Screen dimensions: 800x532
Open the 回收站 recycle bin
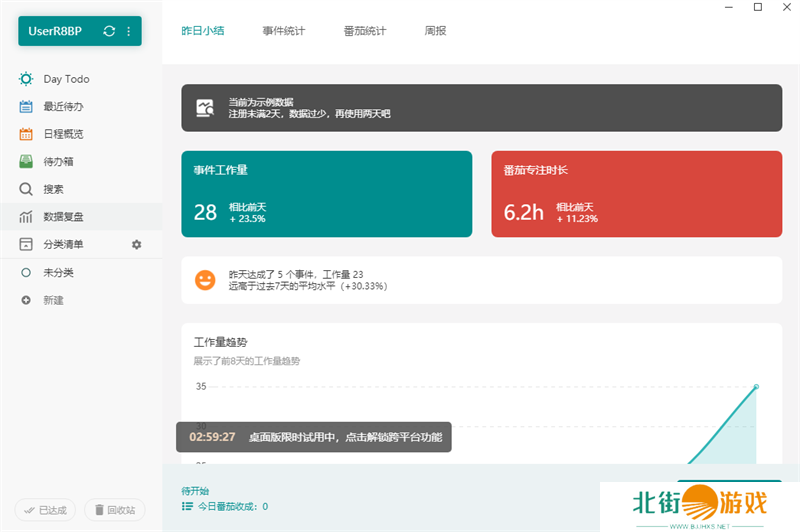click(114, 510)
